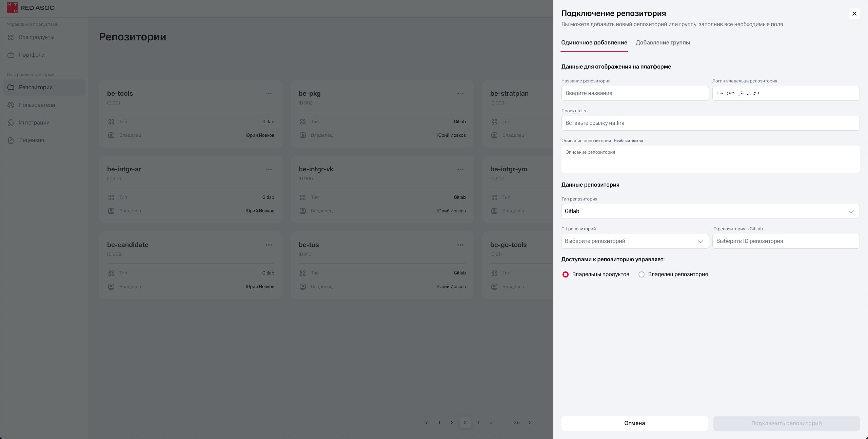Click the Portfolios briefcase icon

tap(11, 55)
